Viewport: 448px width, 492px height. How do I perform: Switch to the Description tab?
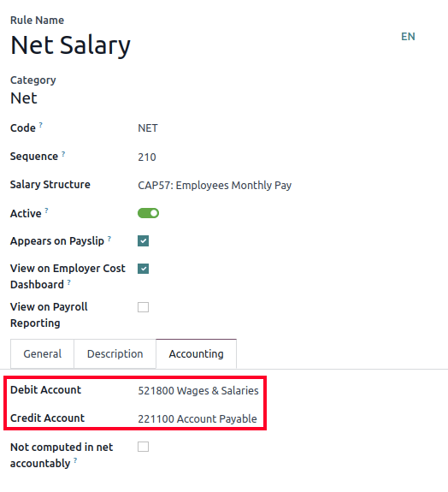(115, 353)
